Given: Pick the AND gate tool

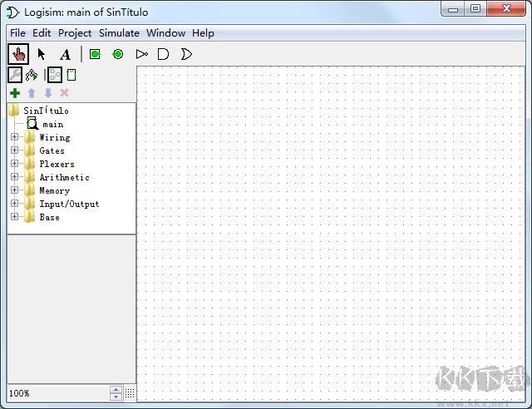Looking at the screenshot, I should click(164, 54).
